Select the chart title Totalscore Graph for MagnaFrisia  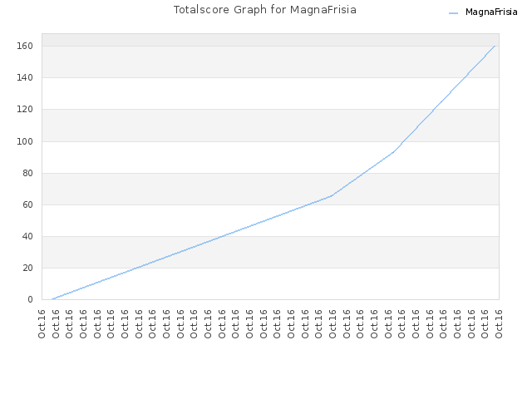tap(265, 10)
